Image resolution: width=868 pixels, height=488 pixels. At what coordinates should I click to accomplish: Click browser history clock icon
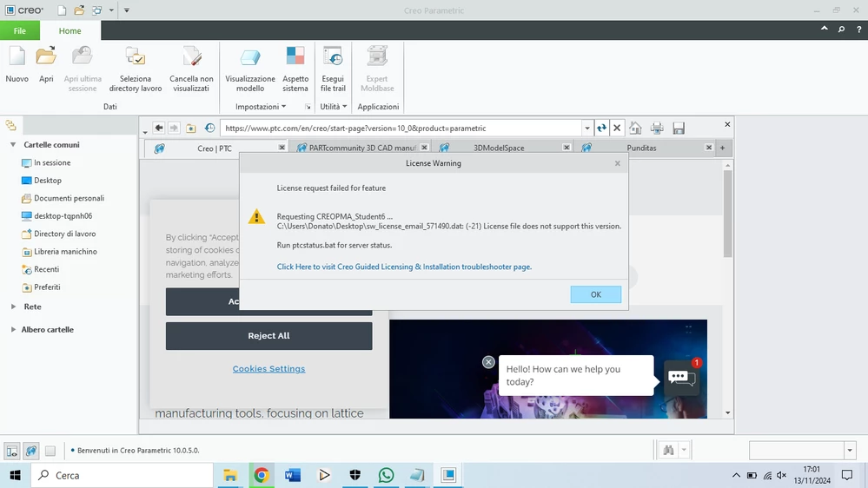209,128
